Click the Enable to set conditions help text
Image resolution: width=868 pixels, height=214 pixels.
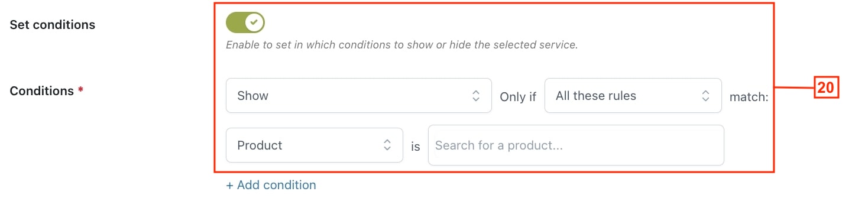(x=401, y=45)
